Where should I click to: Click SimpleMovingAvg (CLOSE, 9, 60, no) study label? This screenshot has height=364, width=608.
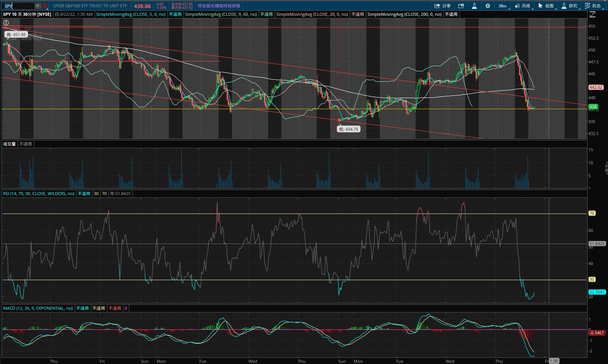click(221, 14)
